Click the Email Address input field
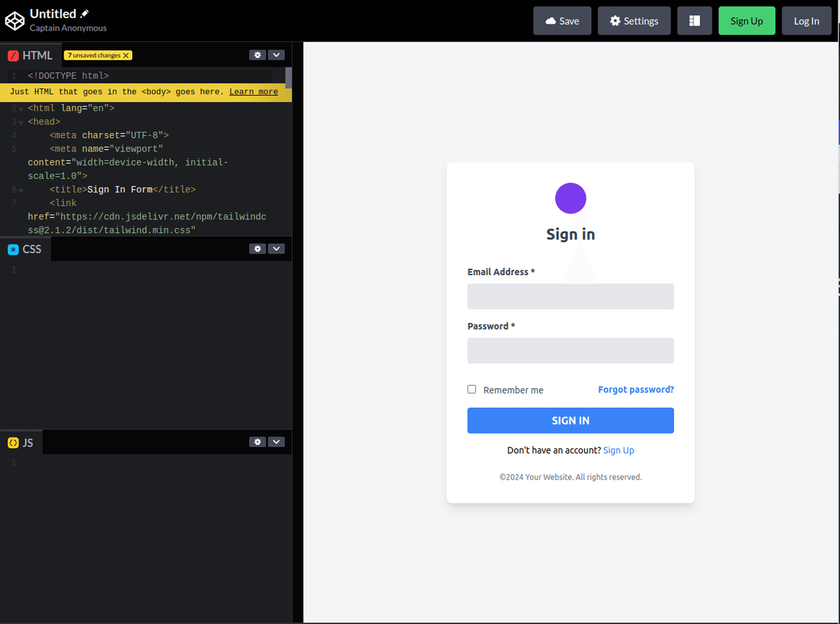Screen dimensions: 840x624 pyautogui.click(x=570, y=296)
